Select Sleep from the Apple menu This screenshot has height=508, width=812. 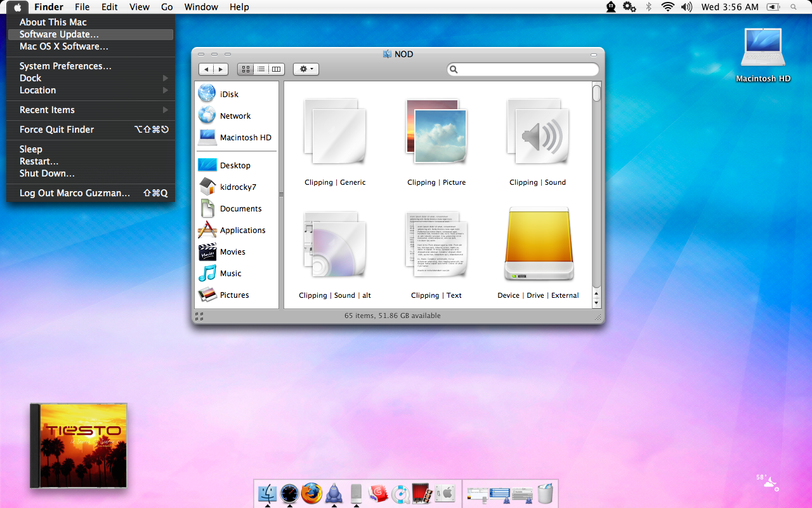[90, 149]
